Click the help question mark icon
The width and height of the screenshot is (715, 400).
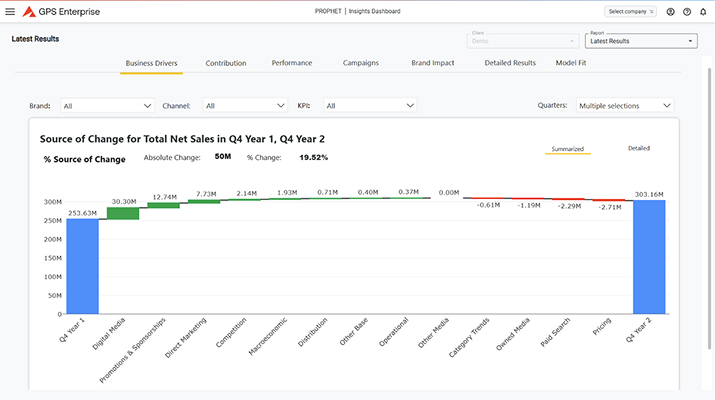pyautogui.click(x=687, y=12)
